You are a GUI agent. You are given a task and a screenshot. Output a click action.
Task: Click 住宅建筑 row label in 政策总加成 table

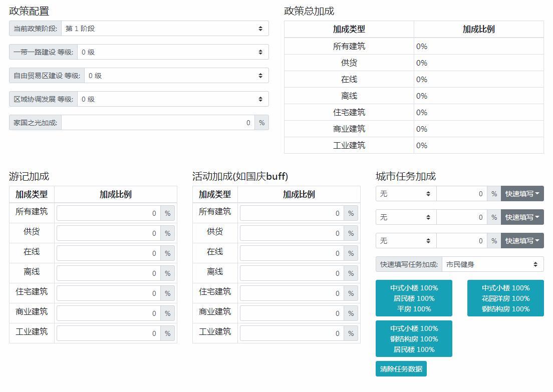point(349,113)
